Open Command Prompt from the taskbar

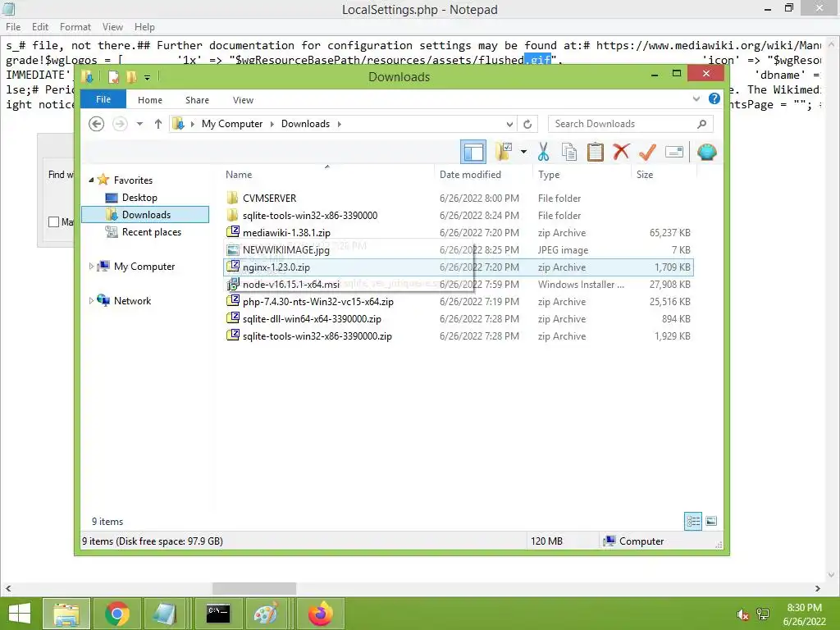click(x=218, y=614)
